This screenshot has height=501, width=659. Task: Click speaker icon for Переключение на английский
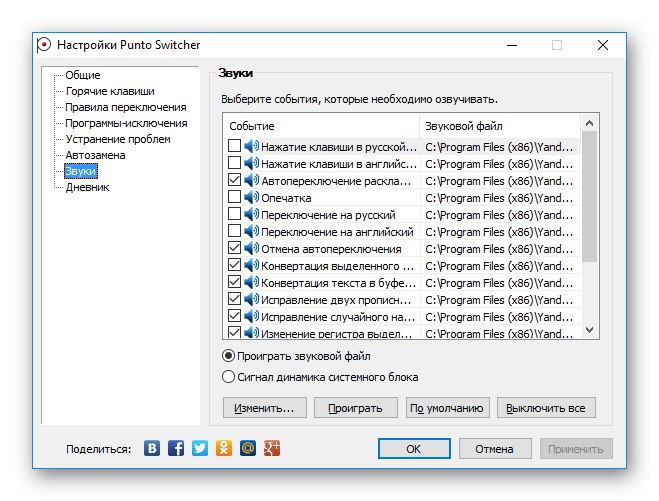(x=251, y=231)
